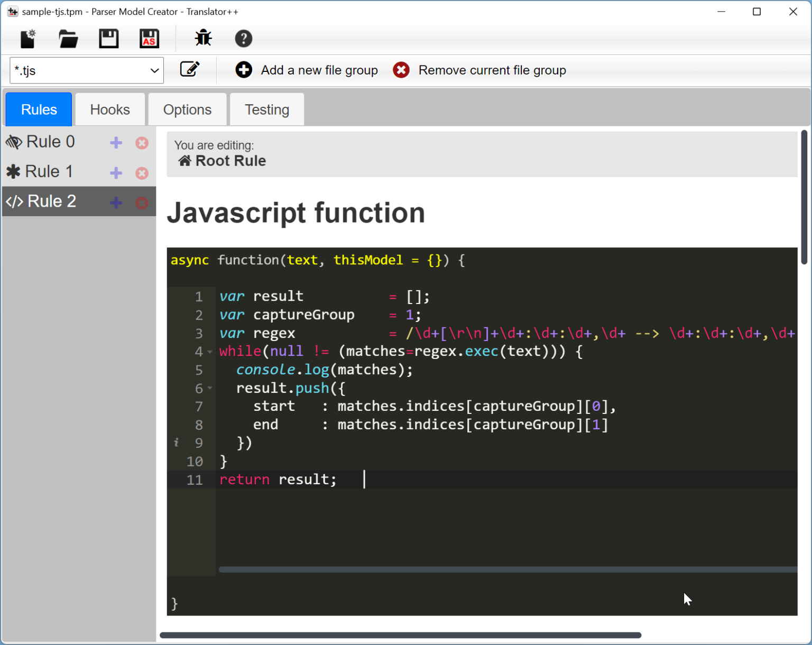The image size is (812, 645).
Task: Open the *.tjs file group dropdown
Action: coord(154,70)
